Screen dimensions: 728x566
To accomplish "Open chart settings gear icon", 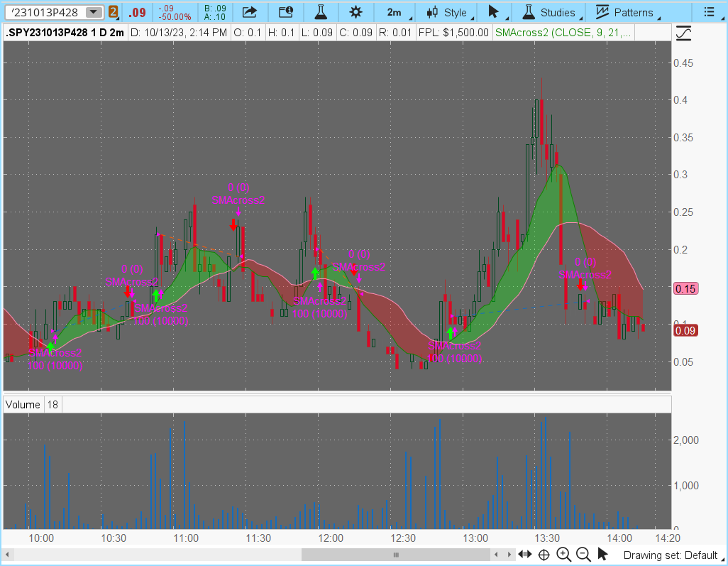I will point(355,12).
